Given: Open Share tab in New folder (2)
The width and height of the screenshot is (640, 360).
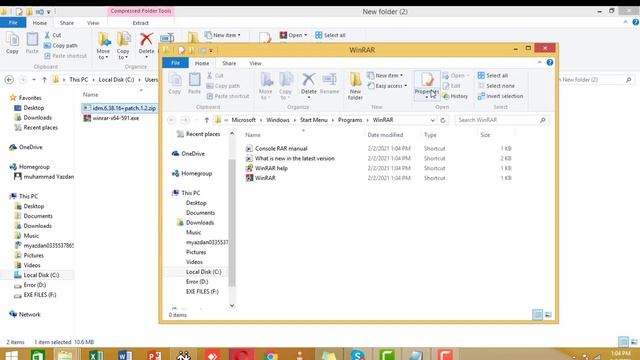Looking at the screenshot, I should pos(67,23).
